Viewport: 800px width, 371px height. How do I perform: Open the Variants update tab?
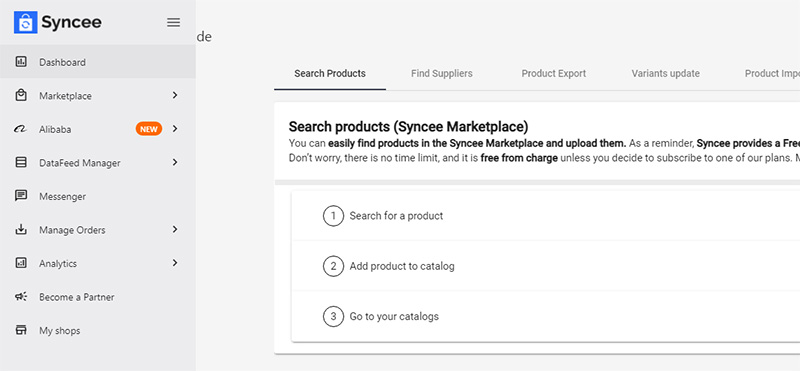(665, 73)
